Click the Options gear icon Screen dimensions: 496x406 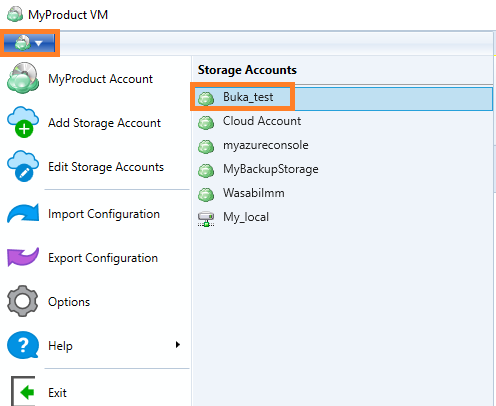23,301
